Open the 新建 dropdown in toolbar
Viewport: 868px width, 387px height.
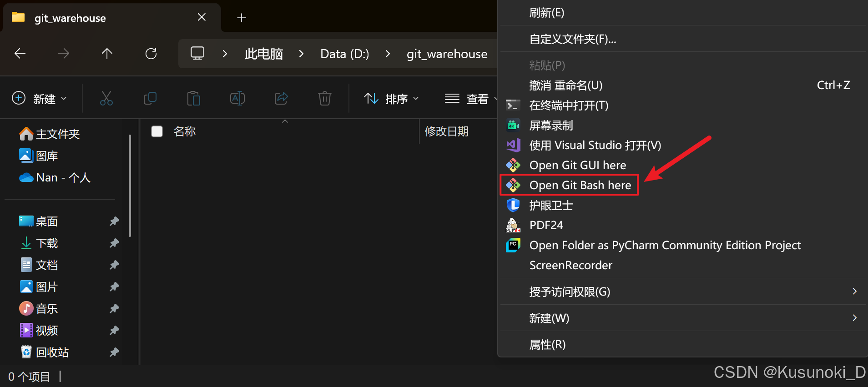40,99
